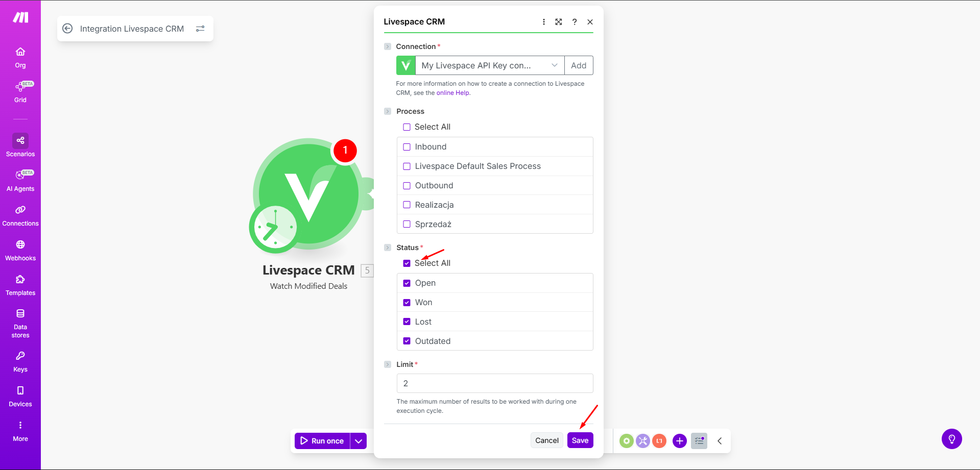Open the lightbulb help button
Viewport: 980px width, 470px height.
tap(951, 439)
